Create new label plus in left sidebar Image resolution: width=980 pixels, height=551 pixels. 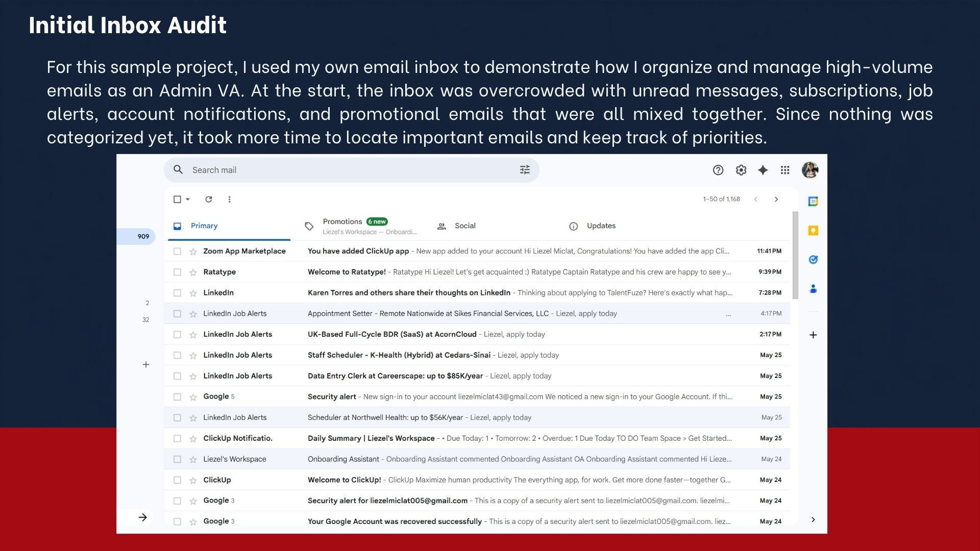click(146, 364)
